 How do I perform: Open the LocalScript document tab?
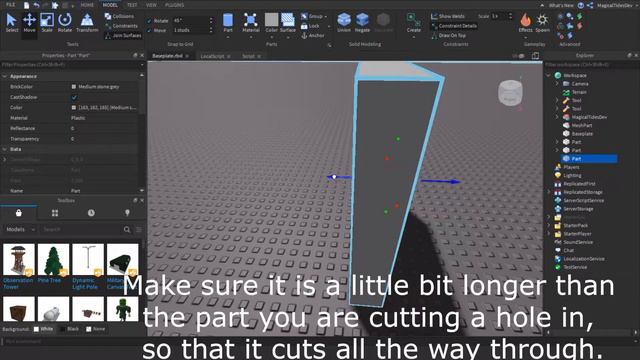[212, 56]
